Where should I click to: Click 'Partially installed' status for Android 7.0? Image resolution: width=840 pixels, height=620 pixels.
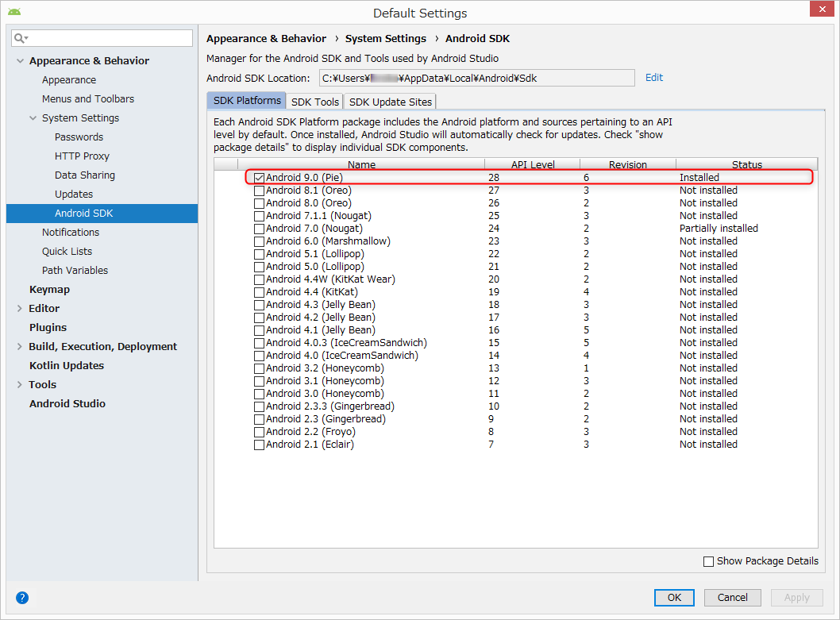click(x=719, y=229)
